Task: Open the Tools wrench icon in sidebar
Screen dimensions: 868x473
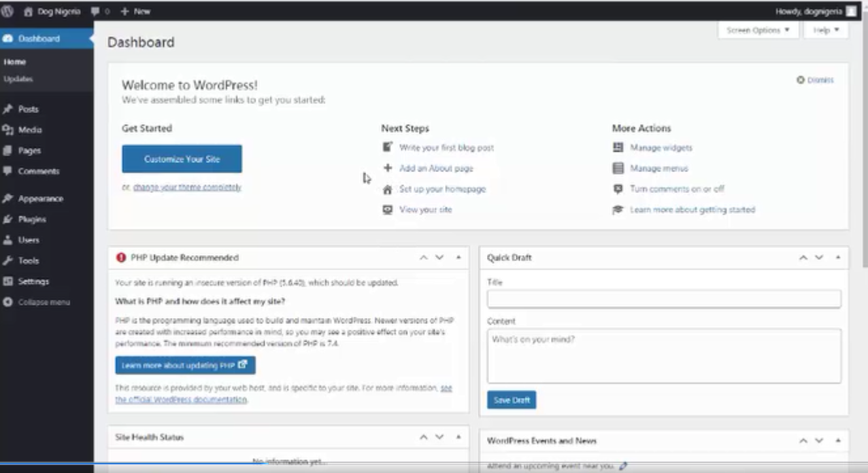Action: tap(8, 261)
